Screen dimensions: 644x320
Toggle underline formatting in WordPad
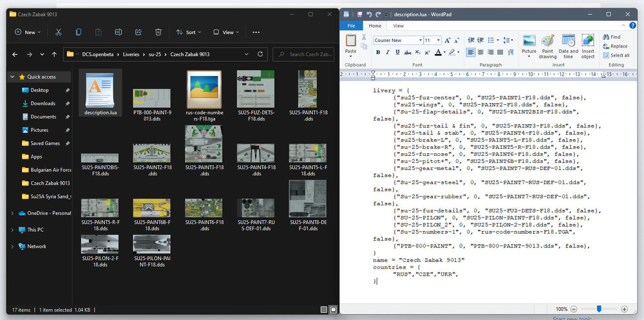point(397,52)
